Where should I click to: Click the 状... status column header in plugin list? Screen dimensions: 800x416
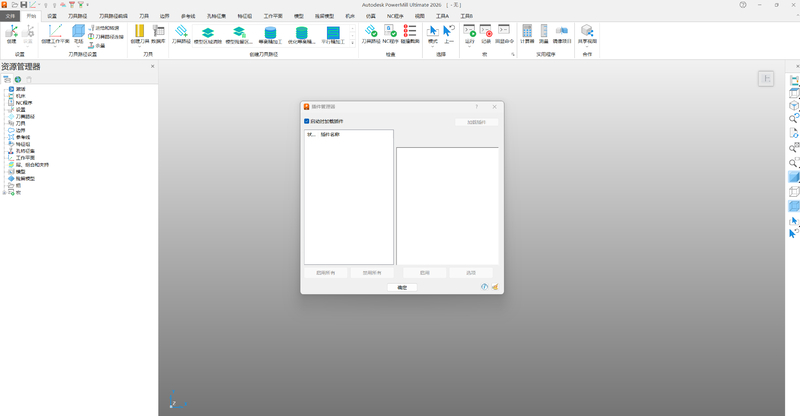pos(311,134)
